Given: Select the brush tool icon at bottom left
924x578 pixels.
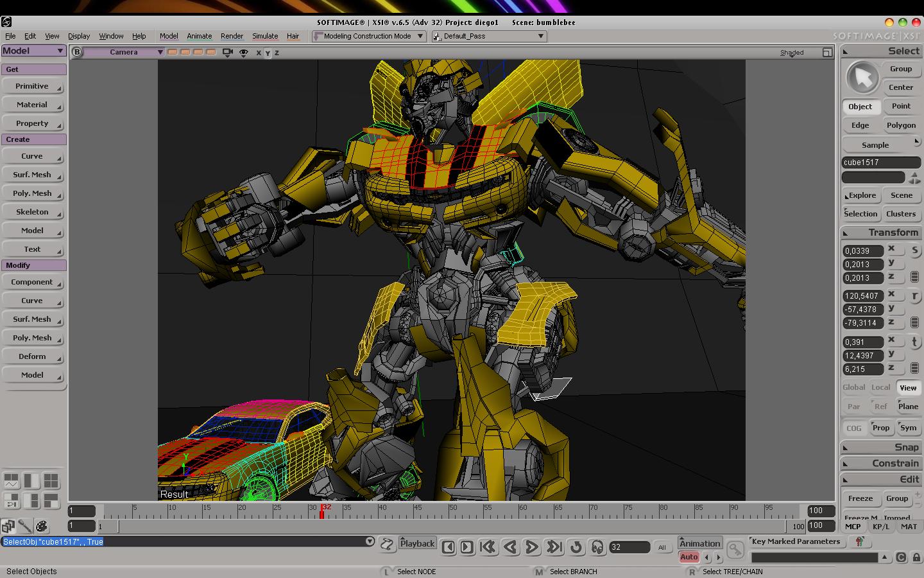Looking at the screenshot, I should (25, 527).
